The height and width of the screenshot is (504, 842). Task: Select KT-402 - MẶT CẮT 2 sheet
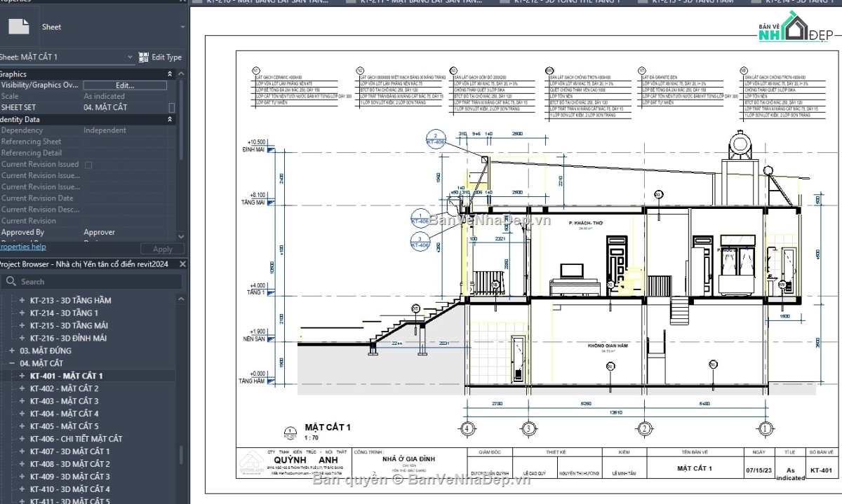coord(64,388)
